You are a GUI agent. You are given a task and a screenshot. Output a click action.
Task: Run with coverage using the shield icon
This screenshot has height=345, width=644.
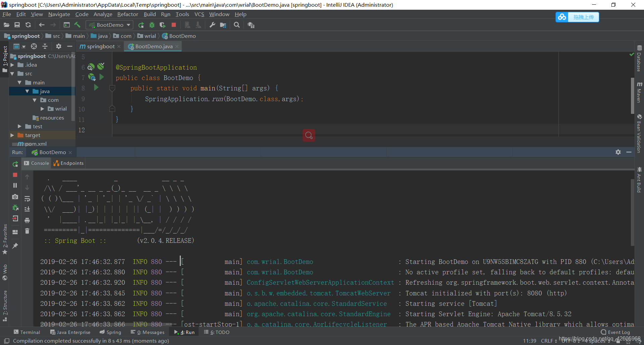[163, 25]
